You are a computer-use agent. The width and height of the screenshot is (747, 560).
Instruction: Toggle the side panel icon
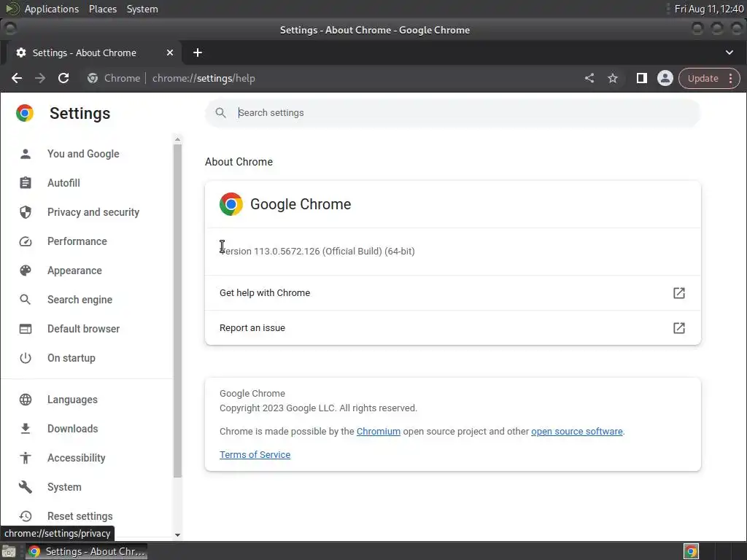[x=642, y=78]
